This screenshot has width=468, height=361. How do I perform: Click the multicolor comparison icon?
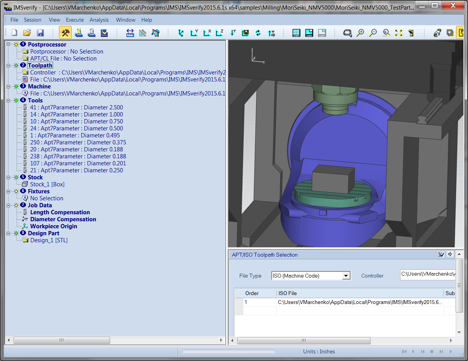point(155,33)
